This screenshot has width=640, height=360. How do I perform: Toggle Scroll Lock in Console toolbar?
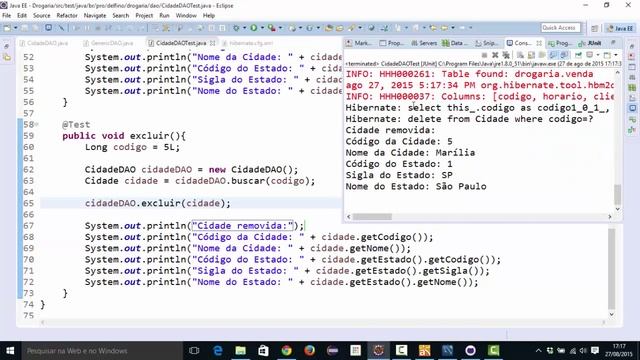[531, 55]
